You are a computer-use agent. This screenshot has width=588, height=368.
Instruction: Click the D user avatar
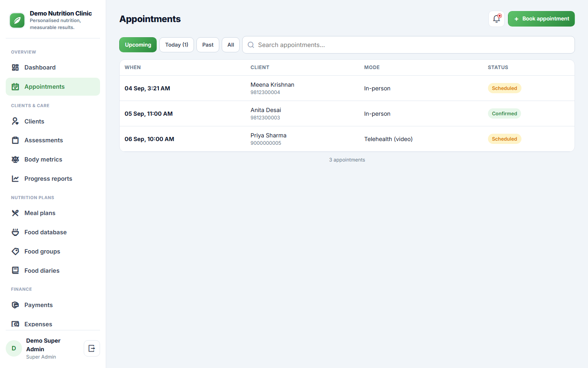tap(14, 348)
